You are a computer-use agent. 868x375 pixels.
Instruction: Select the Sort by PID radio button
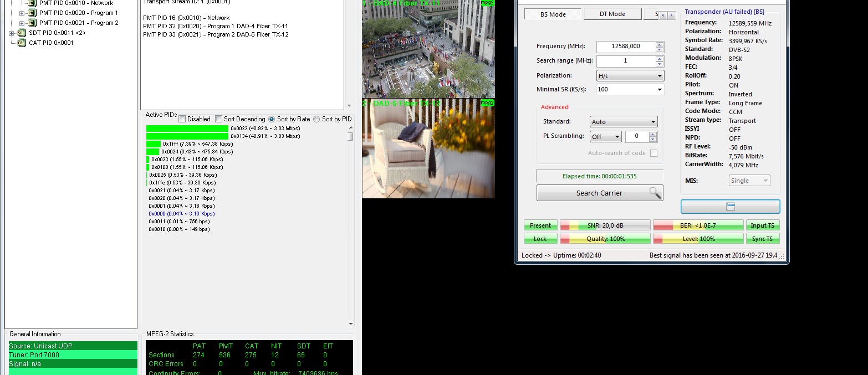coord(316,119)
